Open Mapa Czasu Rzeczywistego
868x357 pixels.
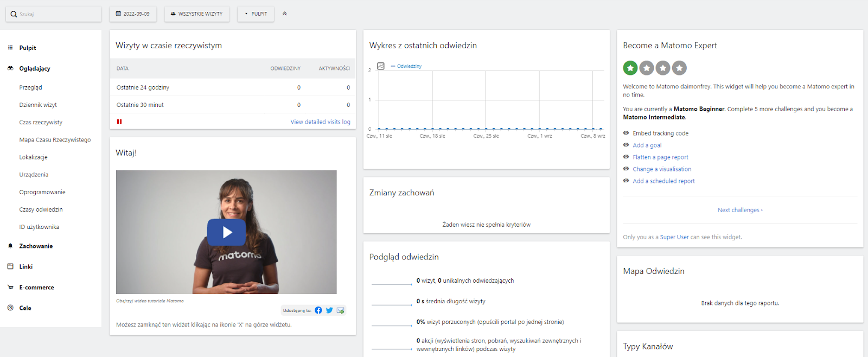(x=55, y=139)
